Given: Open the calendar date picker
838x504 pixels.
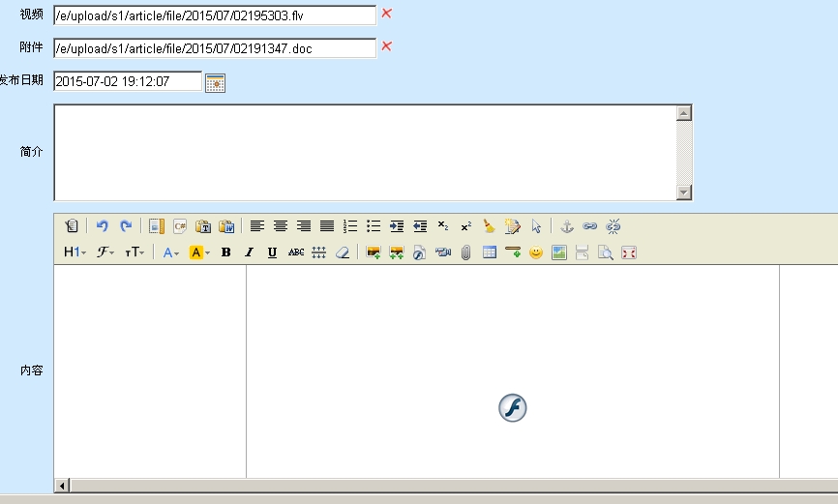Looking at the screenshot, I should 215,82.
